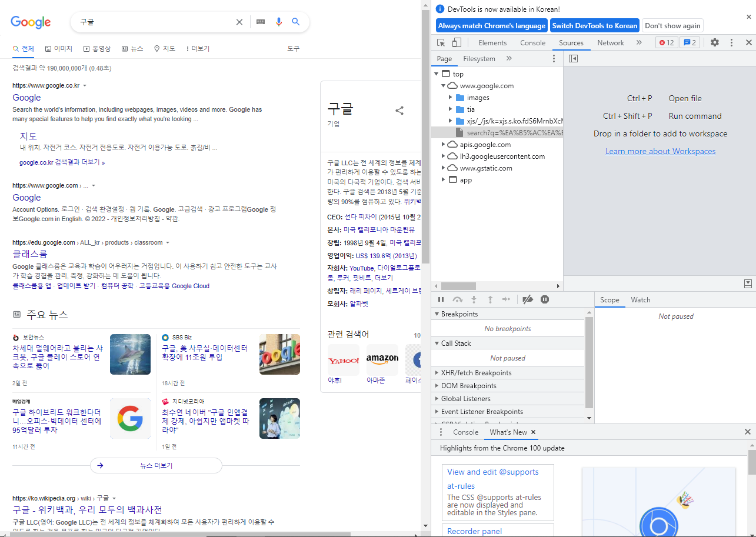This screenshot has height=537, width=756.
Task: Expand apis.google.com node
Action: click(x=444, y=145)
